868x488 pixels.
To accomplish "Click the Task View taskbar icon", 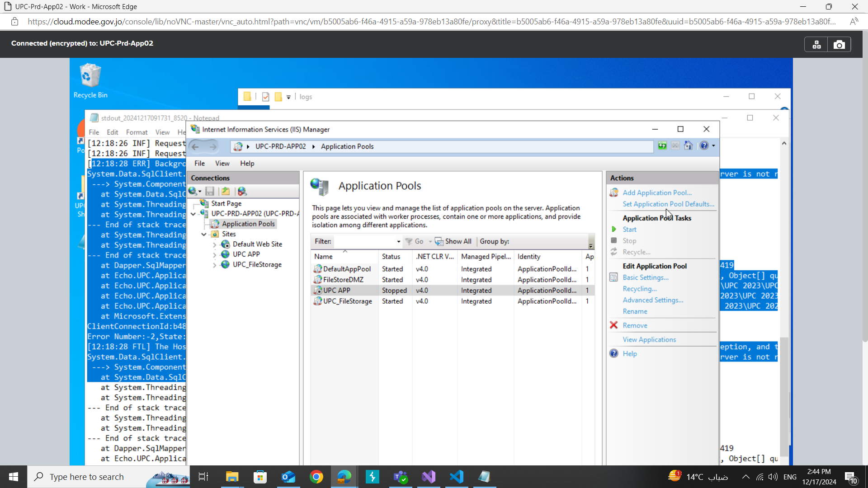I will 203,477.
